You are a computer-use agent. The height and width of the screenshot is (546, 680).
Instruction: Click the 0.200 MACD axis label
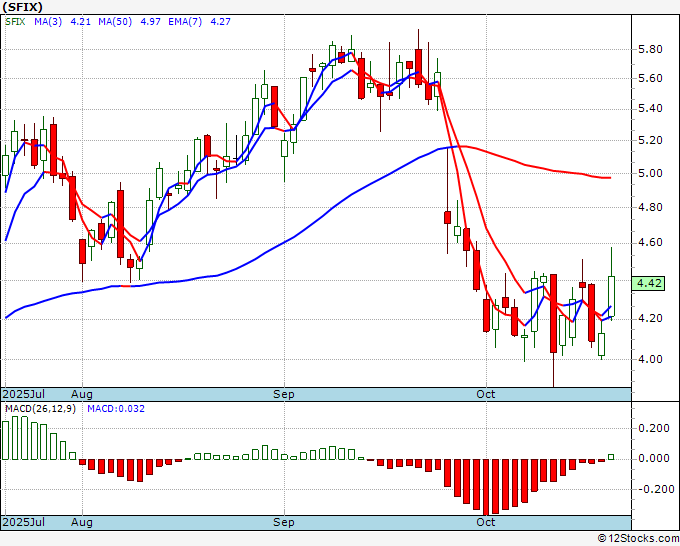654,428
